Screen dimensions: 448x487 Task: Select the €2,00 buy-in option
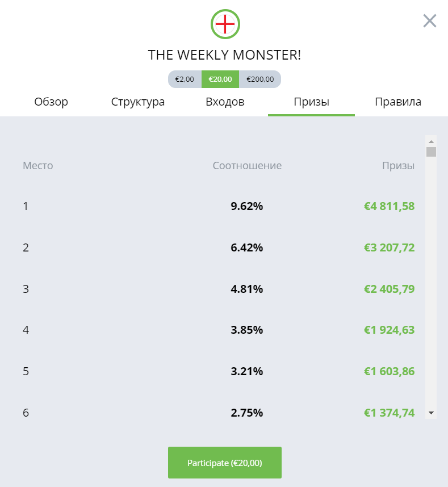[x=185, y=79]
